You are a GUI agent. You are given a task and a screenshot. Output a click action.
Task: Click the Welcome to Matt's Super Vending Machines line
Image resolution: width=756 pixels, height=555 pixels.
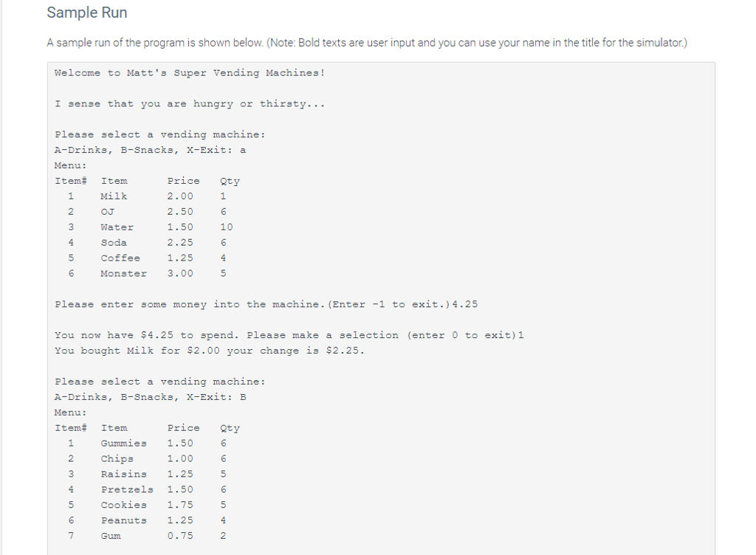click(x=190, y=73)
